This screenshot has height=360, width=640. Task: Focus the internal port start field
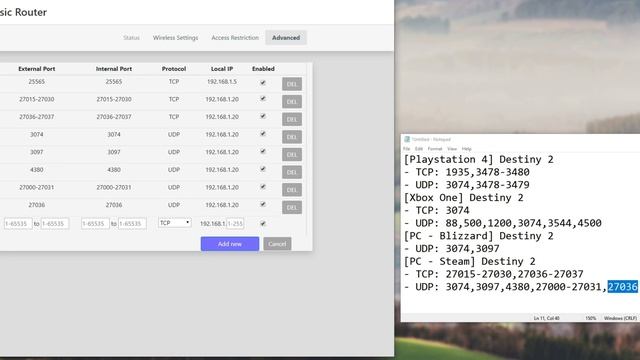[95, 224]
